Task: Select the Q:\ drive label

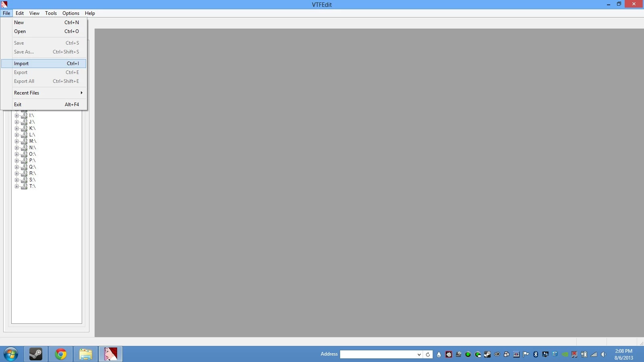Action: (32, 167)
